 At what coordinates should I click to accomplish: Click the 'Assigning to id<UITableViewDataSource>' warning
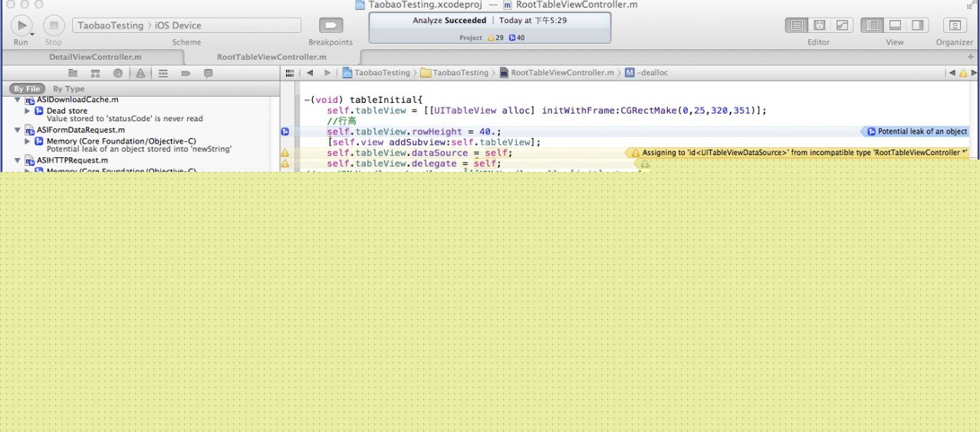(798, 153)
